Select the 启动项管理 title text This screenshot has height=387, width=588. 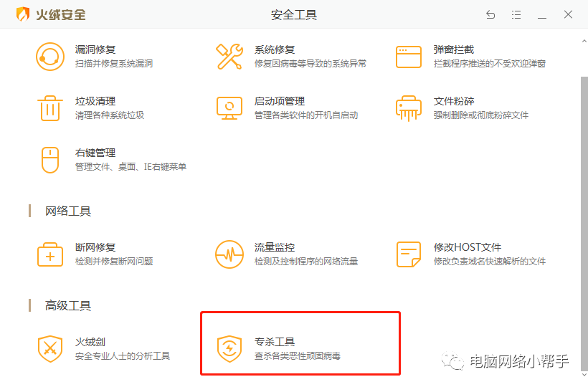(x=280, y=101)
